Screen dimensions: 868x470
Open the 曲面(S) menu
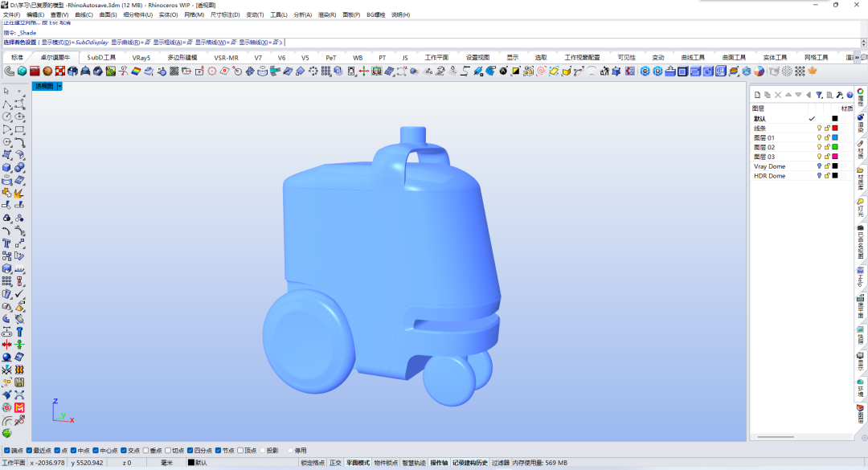(108, 15)
